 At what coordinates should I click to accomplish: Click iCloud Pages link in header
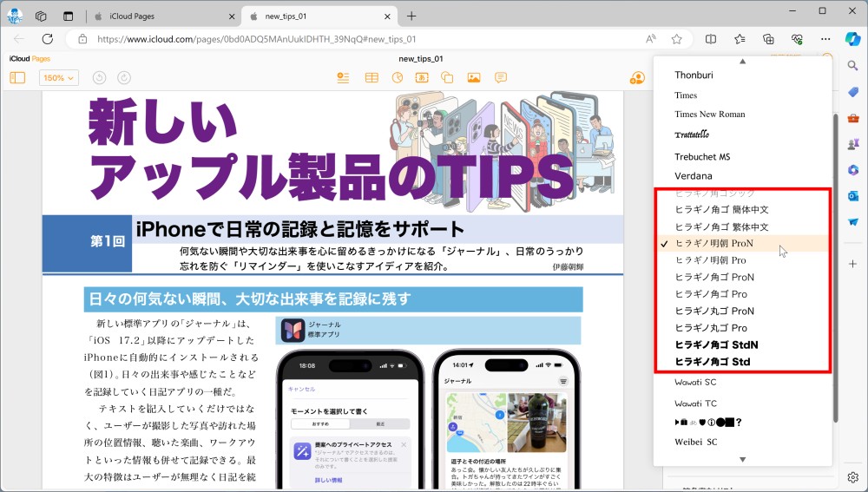30,59
